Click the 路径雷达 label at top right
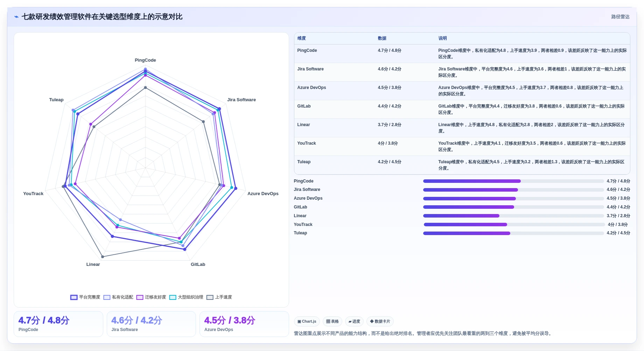This screenshot has width=644, height=351. click(x=620, y=17)
